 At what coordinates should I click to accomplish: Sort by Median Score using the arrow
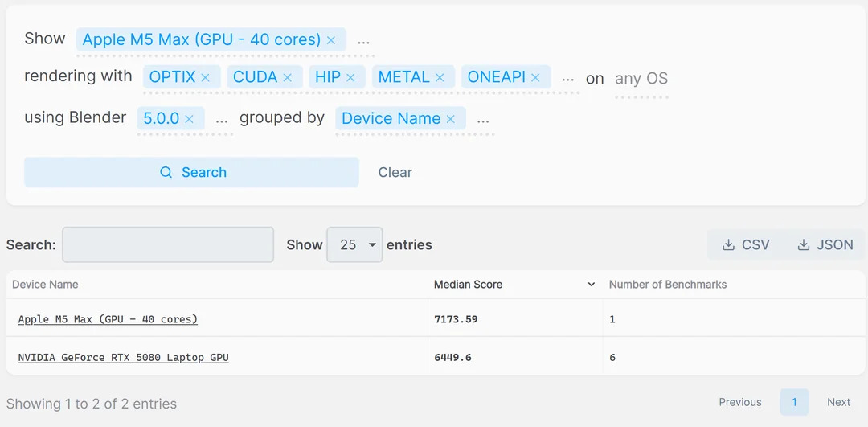[592, 285]
